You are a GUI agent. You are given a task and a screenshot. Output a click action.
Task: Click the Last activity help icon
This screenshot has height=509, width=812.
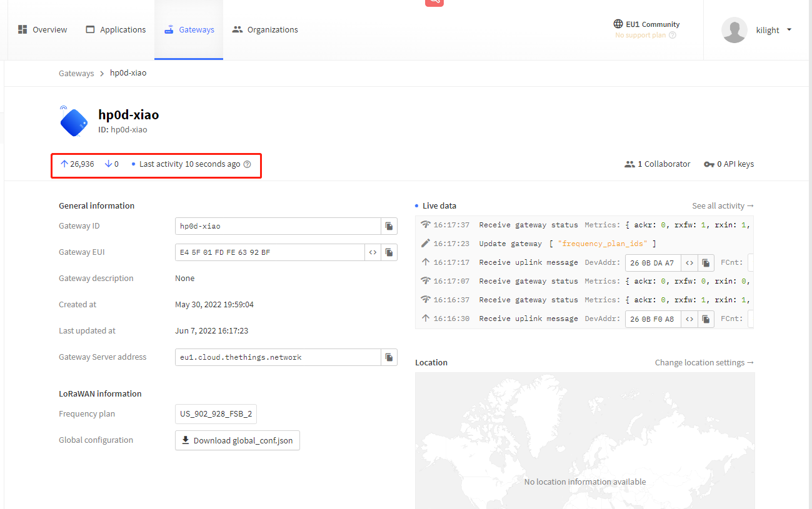pos(247,164)
